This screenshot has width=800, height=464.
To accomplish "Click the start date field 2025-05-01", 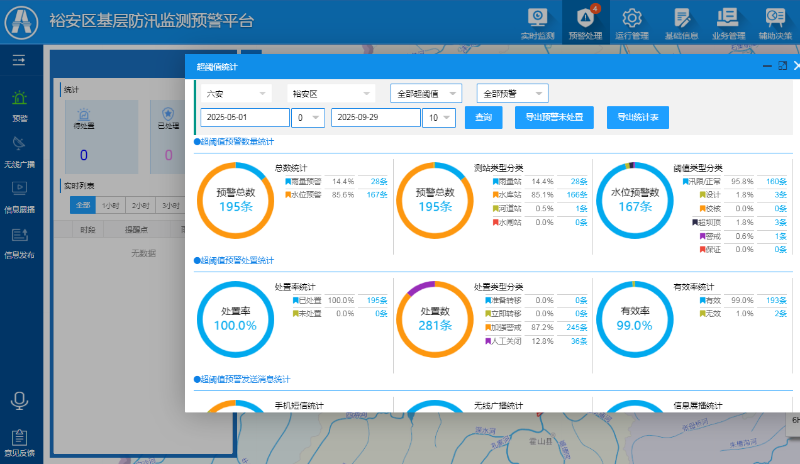I will pyautogui.click(x=244, y=118).
